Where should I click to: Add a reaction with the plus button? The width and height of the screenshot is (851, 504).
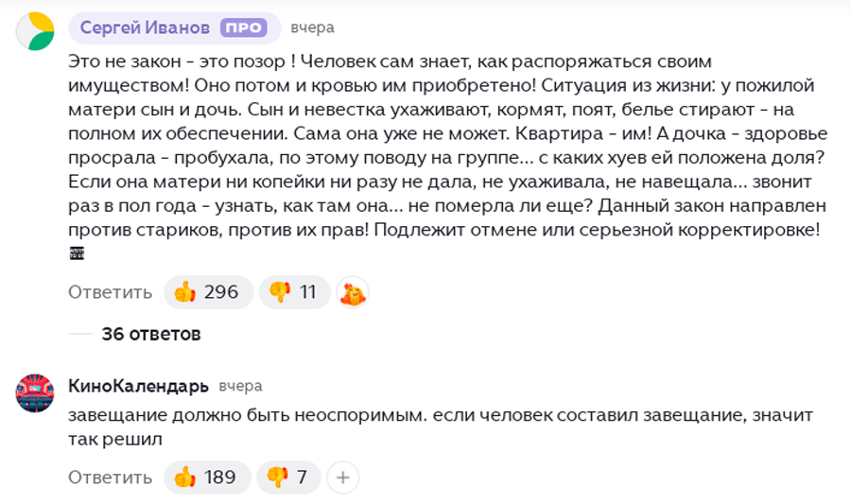(x=342, y=478)
